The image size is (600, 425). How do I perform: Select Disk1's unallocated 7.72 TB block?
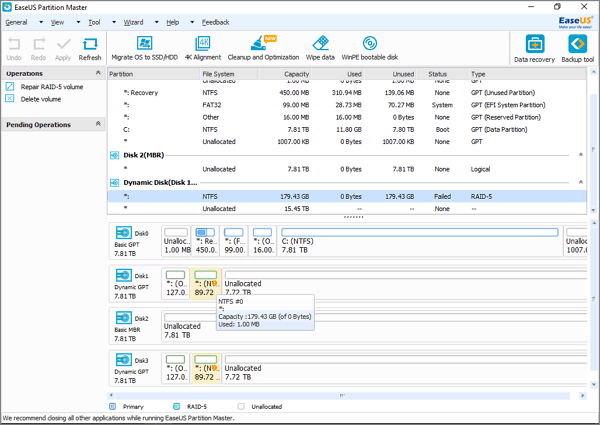404,283
